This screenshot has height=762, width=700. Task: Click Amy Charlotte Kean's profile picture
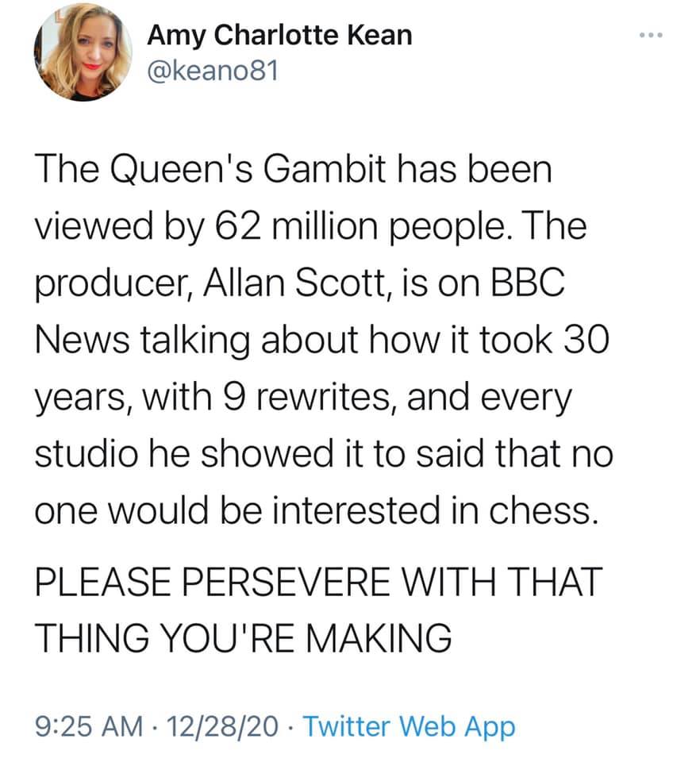[x=83, y=53]
